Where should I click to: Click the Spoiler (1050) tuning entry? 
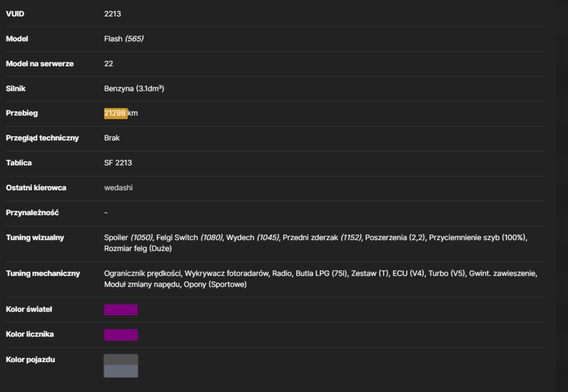coord(128,237)
